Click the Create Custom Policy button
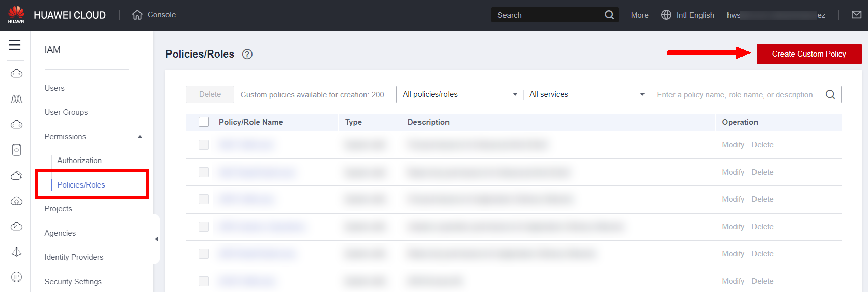 [x=808, y=54]
